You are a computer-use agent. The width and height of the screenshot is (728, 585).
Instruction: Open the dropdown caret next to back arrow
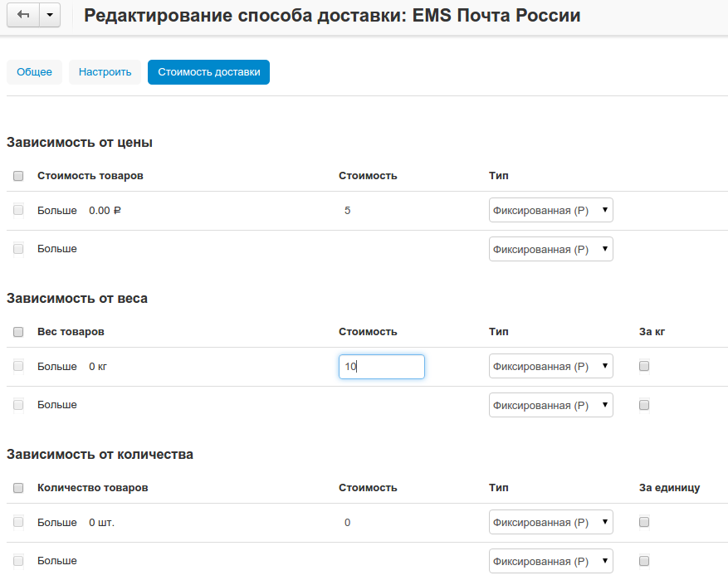tap(50, 16)
